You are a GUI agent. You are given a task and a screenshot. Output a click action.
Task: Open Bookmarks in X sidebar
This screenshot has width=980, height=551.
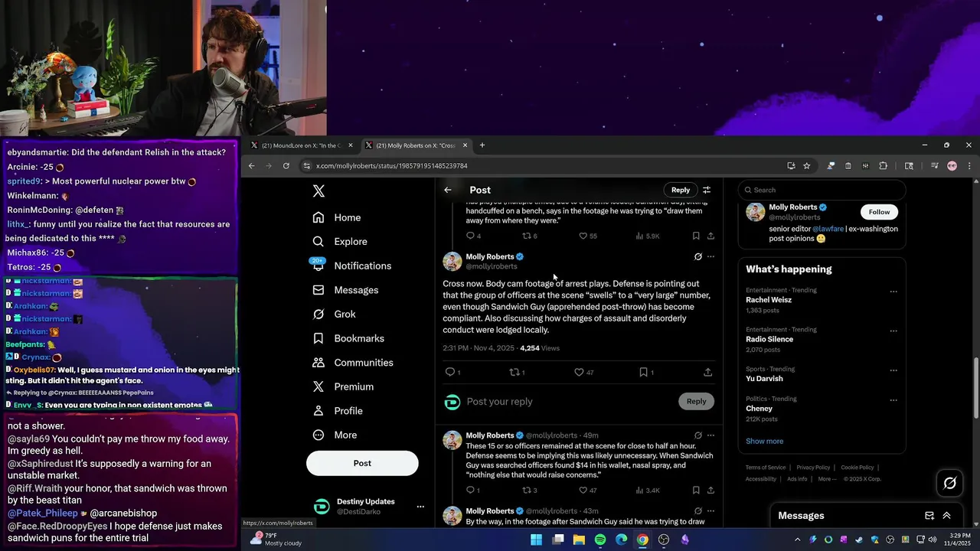tap(349, 338)
